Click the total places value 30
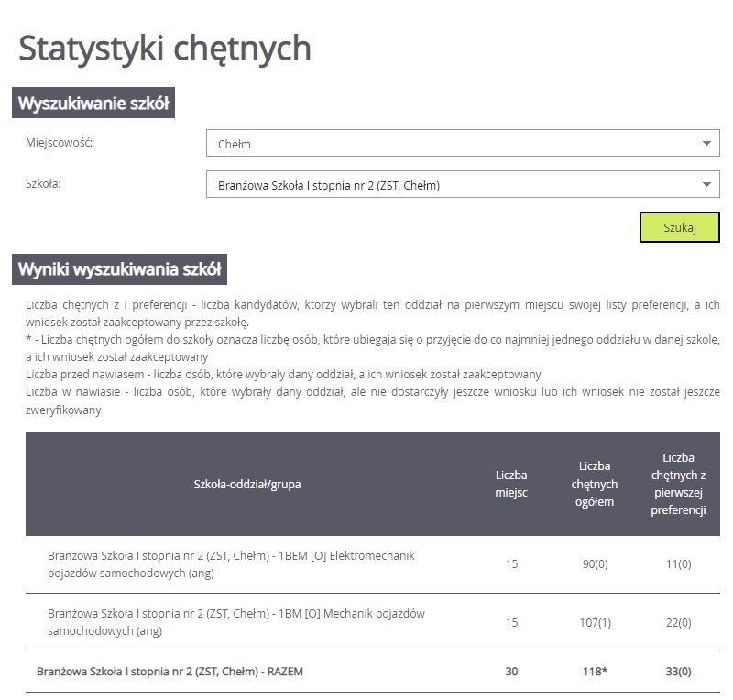This screenshot has height=700, width=733. pos(511,672)
